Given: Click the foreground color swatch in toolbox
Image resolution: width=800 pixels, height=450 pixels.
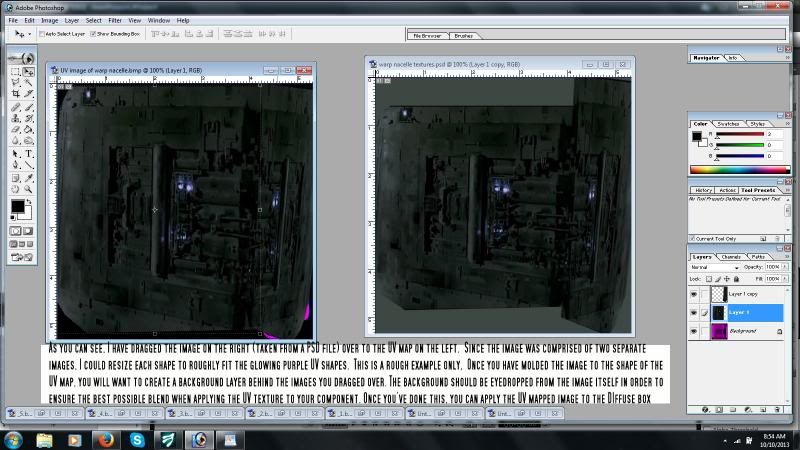Looking at the screenshot, I should [x=17, y=206].
